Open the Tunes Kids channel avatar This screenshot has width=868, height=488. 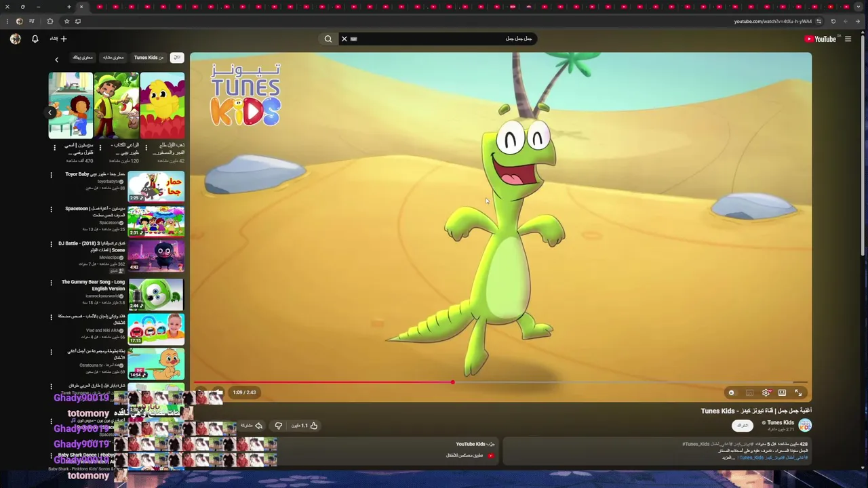805,426
